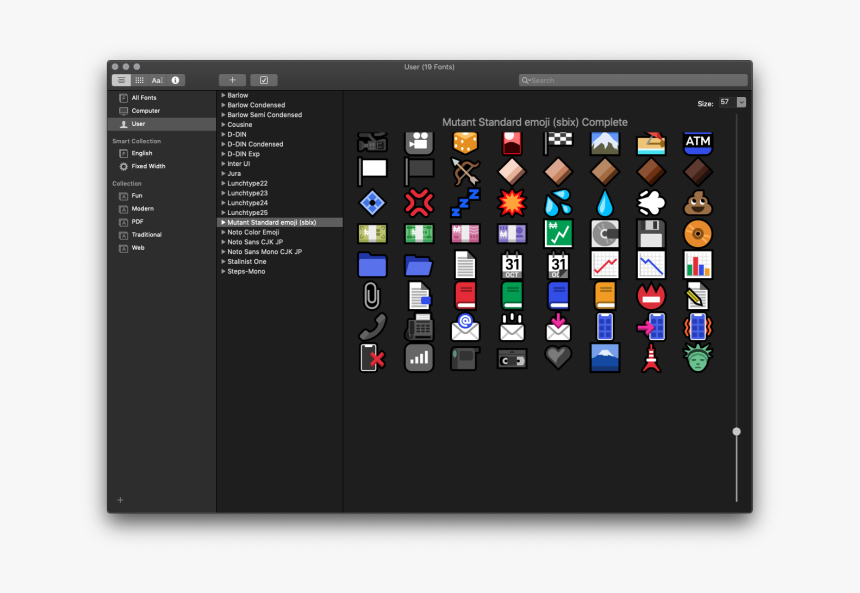The width and height of the screenshot is (860, 593).
Task: Open the Web collection
Action: click(161, 248)
